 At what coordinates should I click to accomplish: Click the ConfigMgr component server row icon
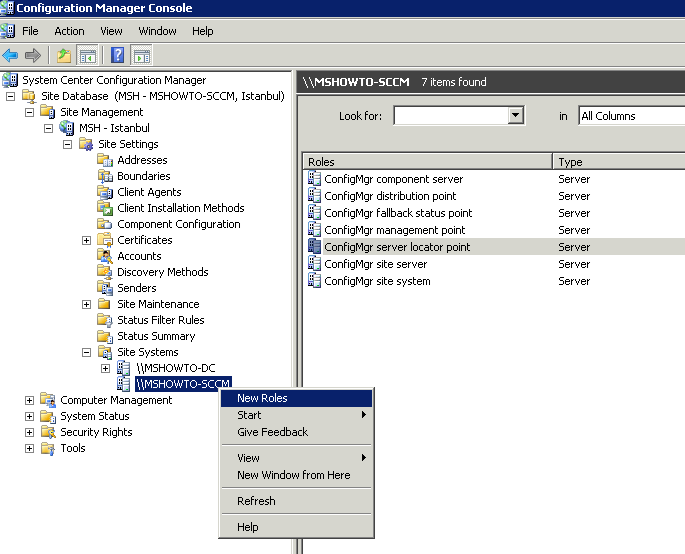pos(314,179)
